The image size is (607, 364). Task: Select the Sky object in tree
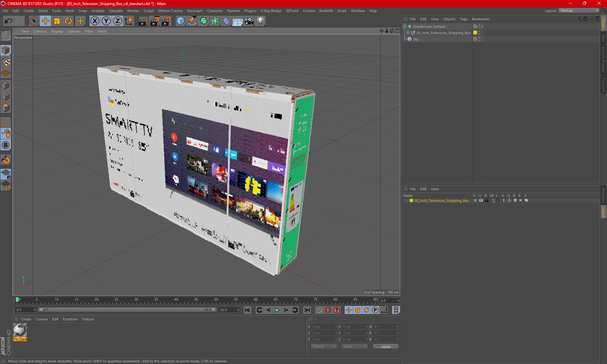pyautogui.click(x=416, y=39)
